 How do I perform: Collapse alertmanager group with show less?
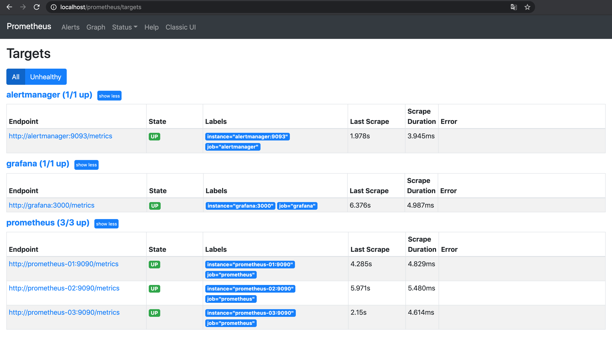click(x=109, y=96)
